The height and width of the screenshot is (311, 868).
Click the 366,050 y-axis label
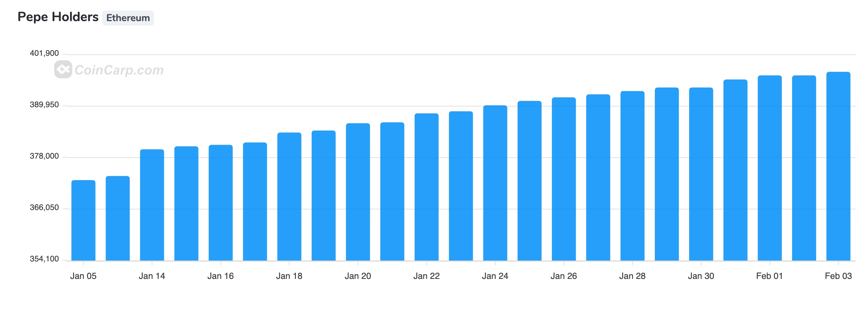[44, 207]
